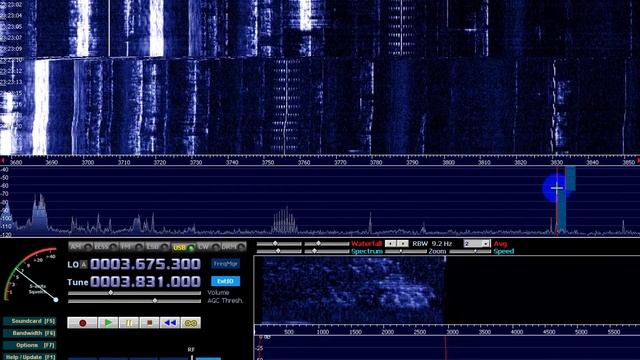Click the RBW 9.2 Hz readout
Viewport: 640px width, 360px height.
432,244
